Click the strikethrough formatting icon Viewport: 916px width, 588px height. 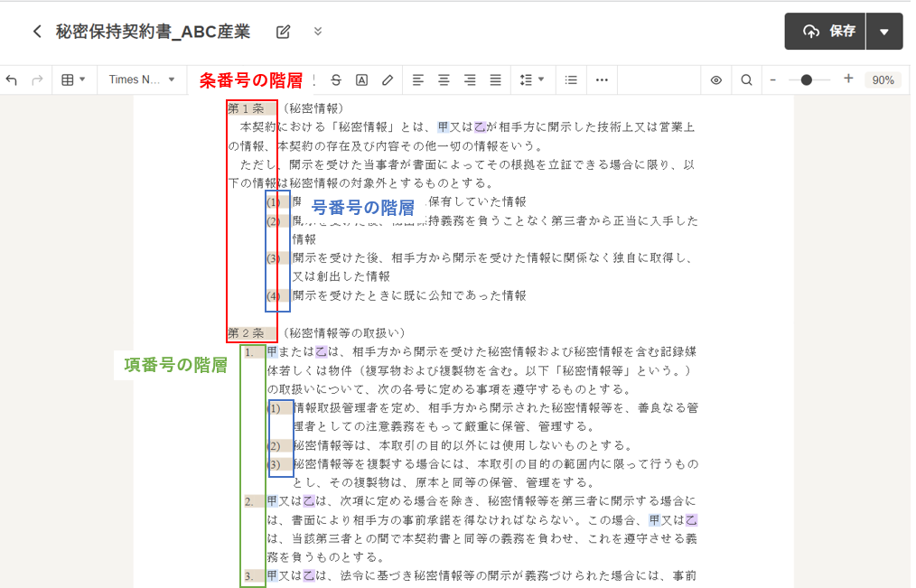click(x=336, y=79)
